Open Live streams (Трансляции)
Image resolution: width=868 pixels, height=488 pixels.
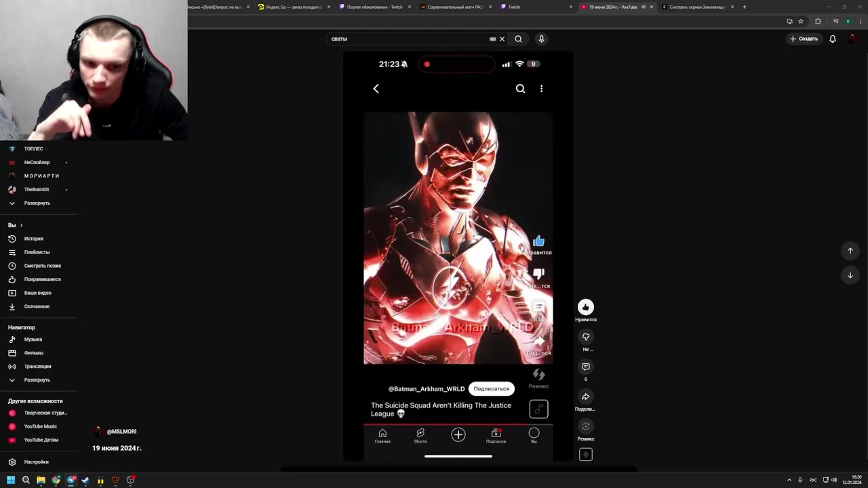click(37, 367)
